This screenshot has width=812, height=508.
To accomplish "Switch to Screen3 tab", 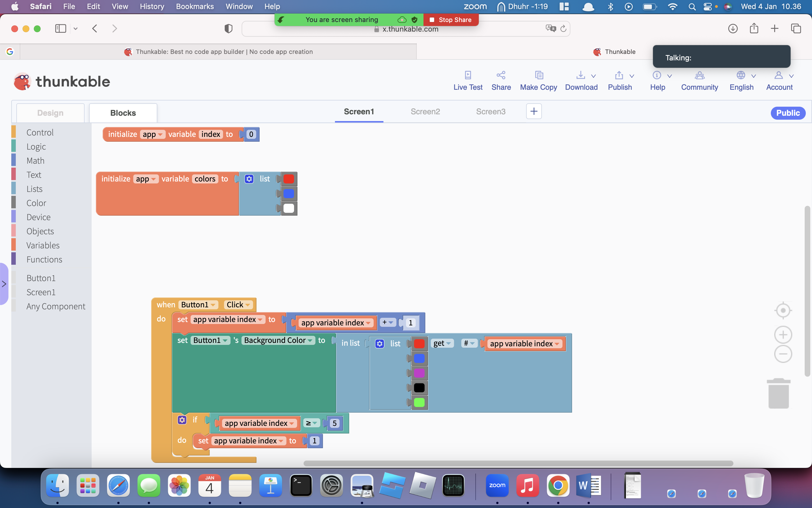I will [x=491, y=111].
